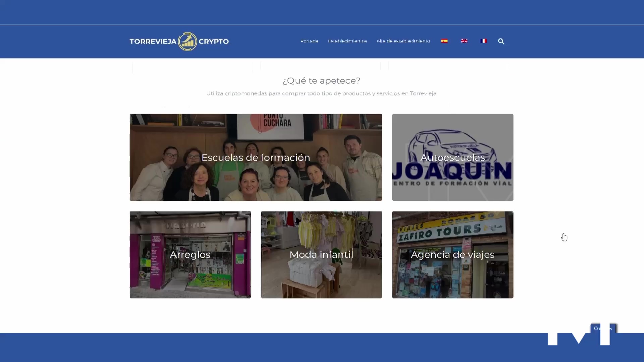Open the Agencia de viajes category

pyautogui.click(x=453, y=255)
